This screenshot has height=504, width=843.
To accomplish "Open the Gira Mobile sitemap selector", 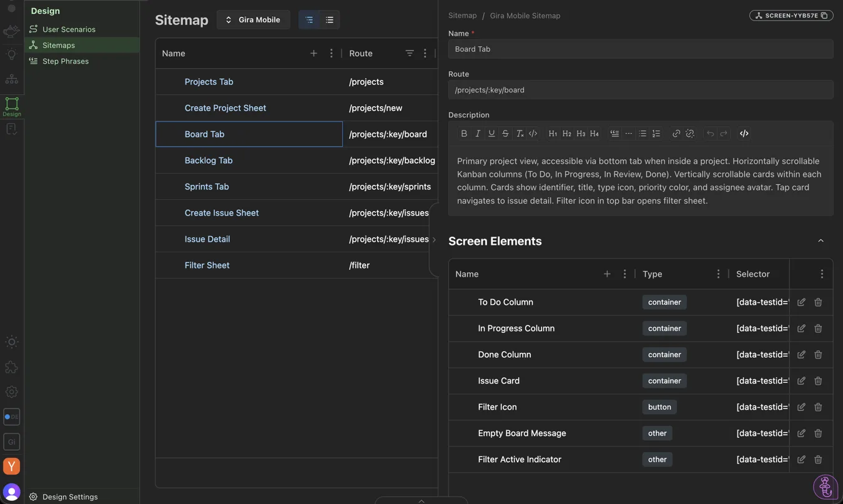I will click(253, 20).
